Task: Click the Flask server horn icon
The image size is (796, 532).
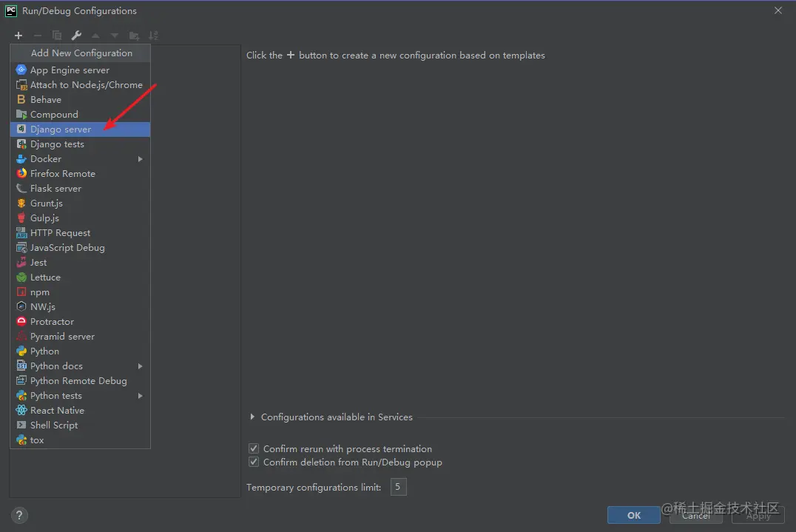Action: coord(21,189)
